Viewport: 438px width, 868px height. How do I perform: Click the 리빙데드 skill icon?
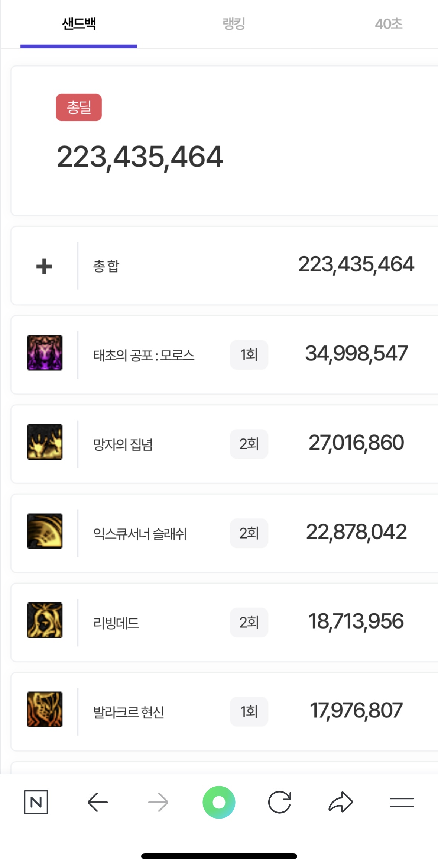(45, 620)
